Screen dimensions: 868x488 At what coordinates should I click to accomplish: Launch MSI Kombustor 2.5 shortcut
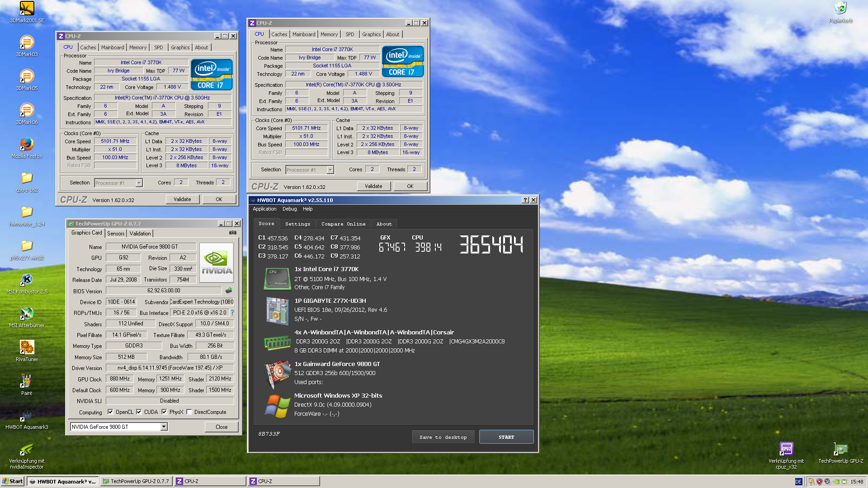27,283
